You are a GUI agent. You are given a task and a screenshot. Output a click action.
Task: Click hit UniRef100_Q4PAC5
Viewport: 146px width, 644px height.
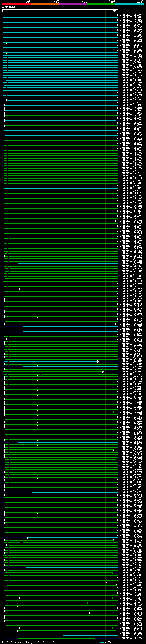[131, 578]
